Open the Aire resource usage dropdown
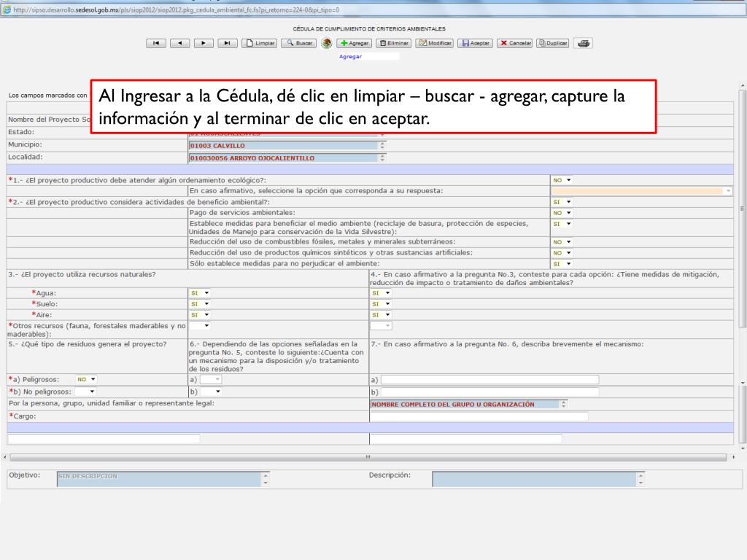 (200, 315)
